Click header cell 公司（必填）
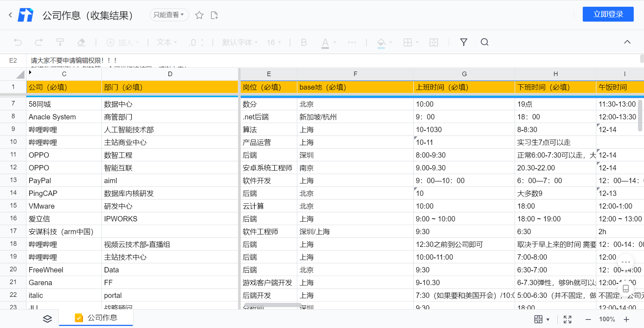644x328 pixels. [x=64, y=87]
